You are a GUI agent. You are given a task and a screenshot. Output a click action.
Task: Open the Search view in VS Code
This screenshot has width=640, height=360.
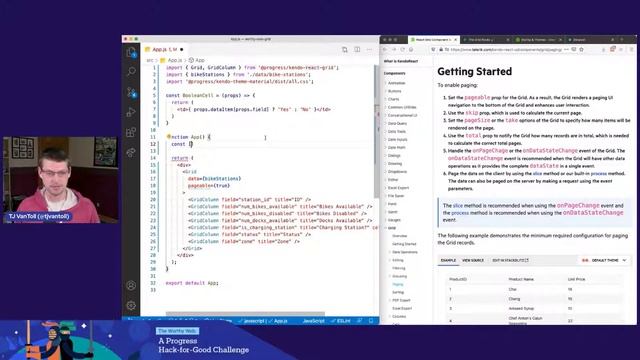(x=131, y=72)
